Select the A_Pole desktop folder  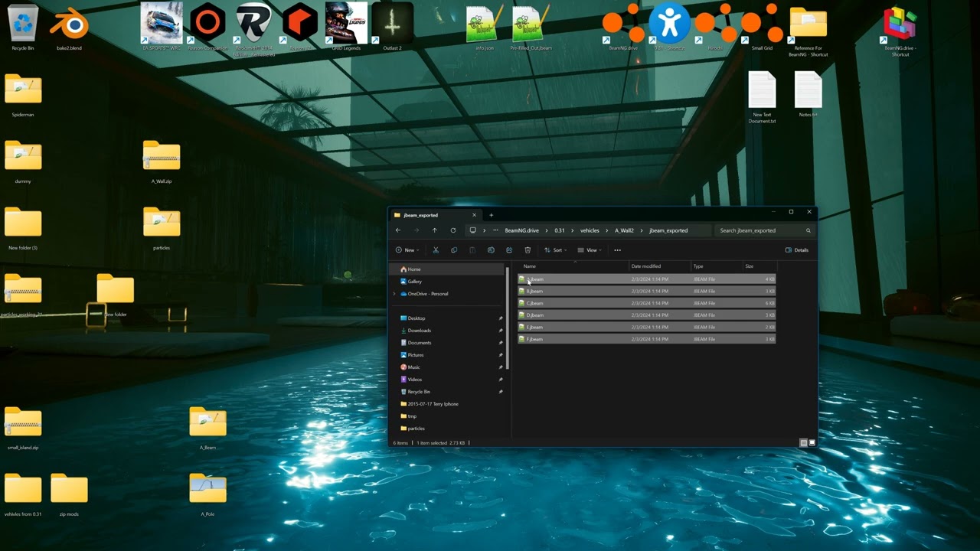click(207, 494)
